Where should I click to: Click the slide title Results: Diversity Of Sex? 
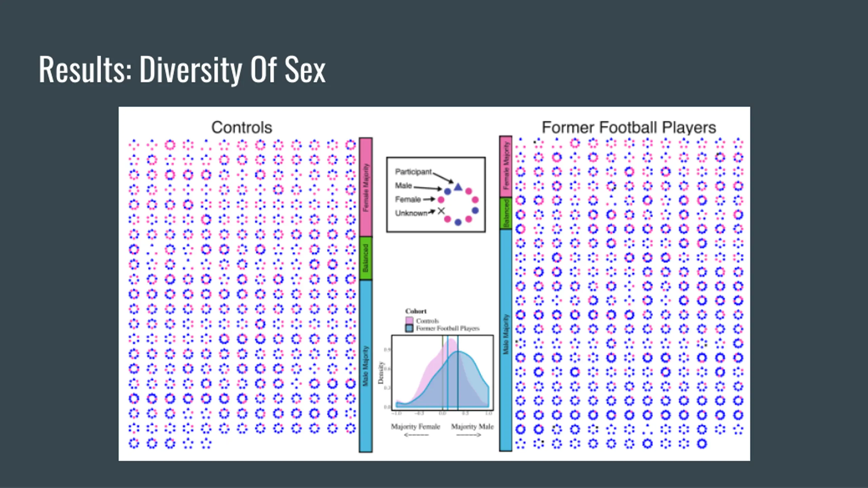tap(182, 69)
